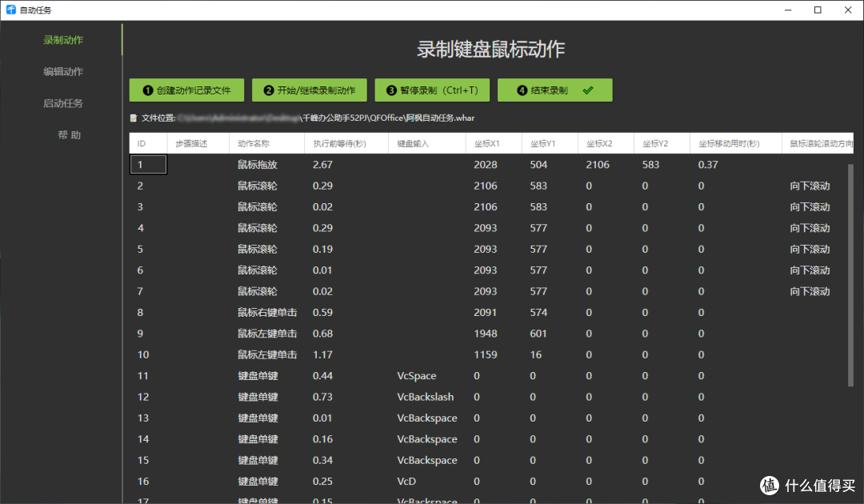Pause recording with 暂停录制 (Ctrl+T) button
Image resolution: width=864 pixels, height=504 pixels.
tap(432, 90)
